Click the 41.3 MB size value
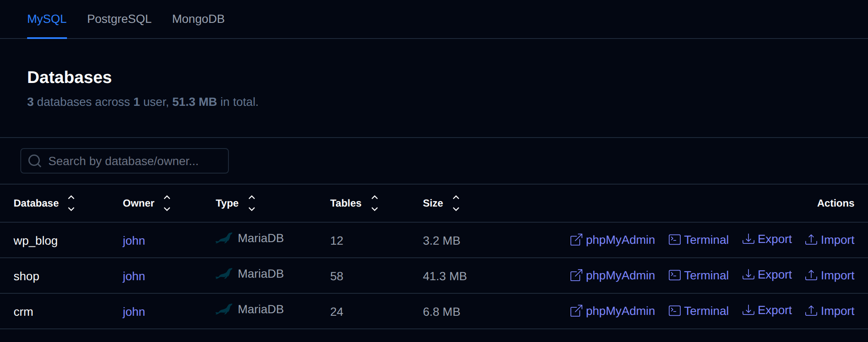868x342 pixels. click(445, 276)
